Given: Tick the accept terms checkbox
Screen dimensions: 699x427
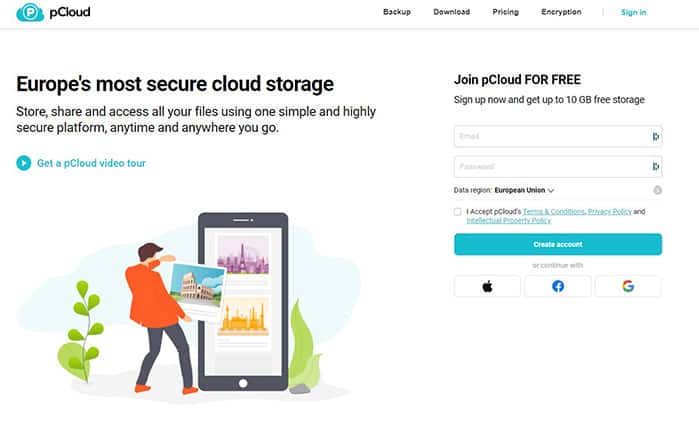Looking at the screenshot, I should coord(457,212).
